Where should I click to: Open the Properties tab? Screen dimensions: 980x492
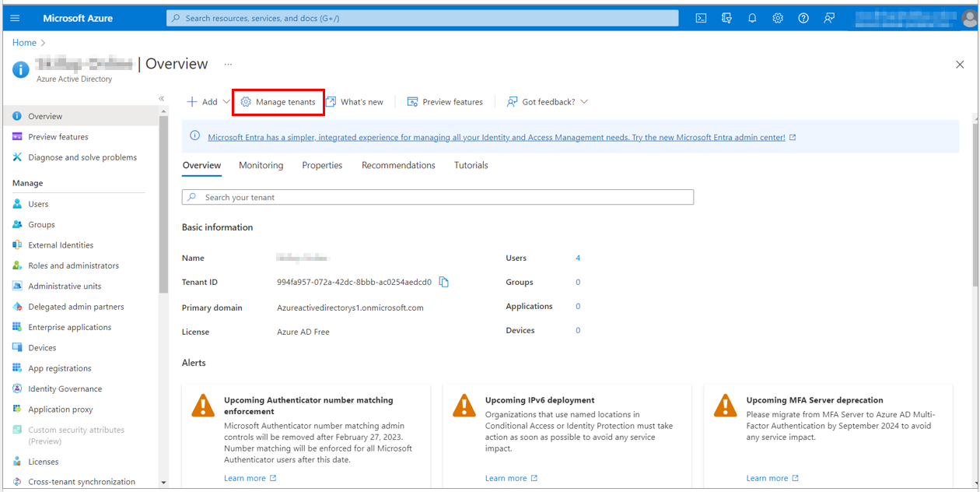[x=323, y=165]
